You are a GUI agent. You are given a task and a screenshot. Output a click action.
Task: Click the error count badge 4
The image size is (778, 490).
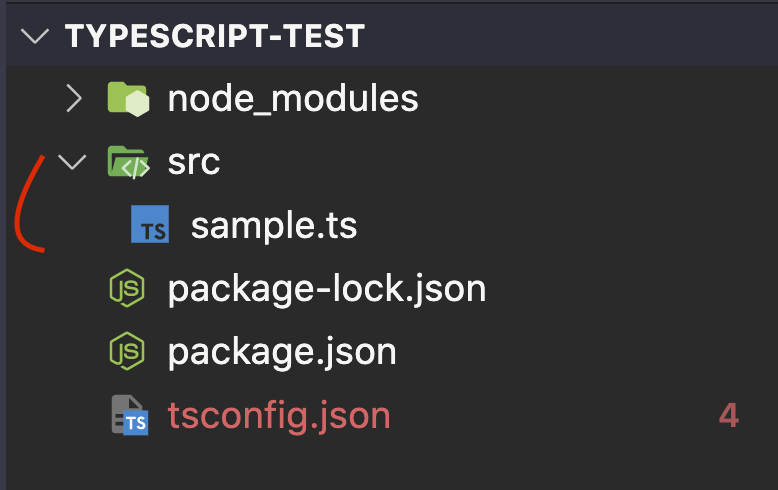pos(729,416)
